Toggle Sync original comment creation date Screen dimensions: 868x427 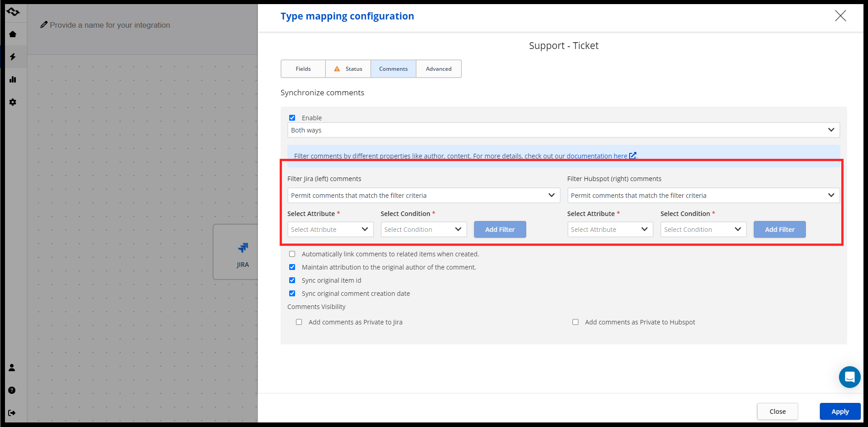click(x=292, y=294)
